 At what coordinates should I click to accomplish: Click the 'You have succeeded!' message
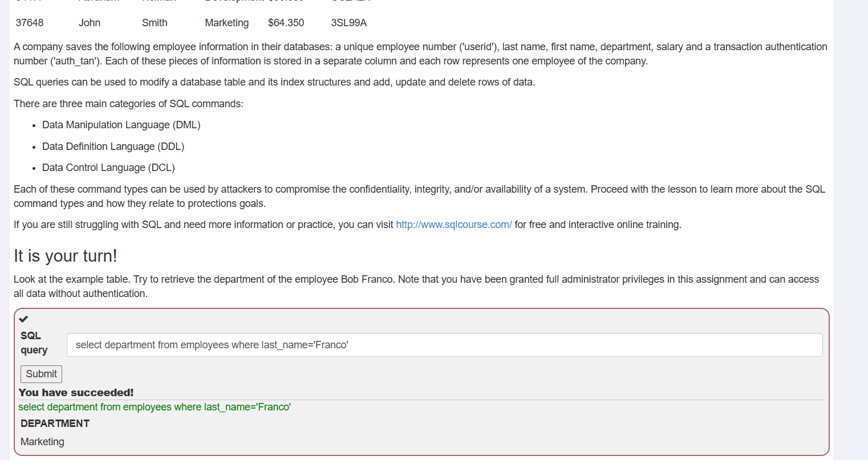pyautogui.click(x=76, y=393)
